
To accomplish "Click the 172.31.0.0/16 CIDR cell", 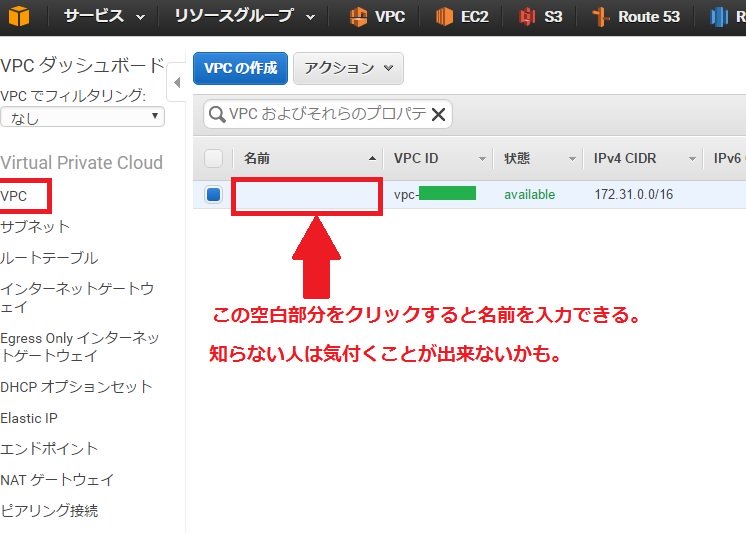I will click(x=634, y=194).
